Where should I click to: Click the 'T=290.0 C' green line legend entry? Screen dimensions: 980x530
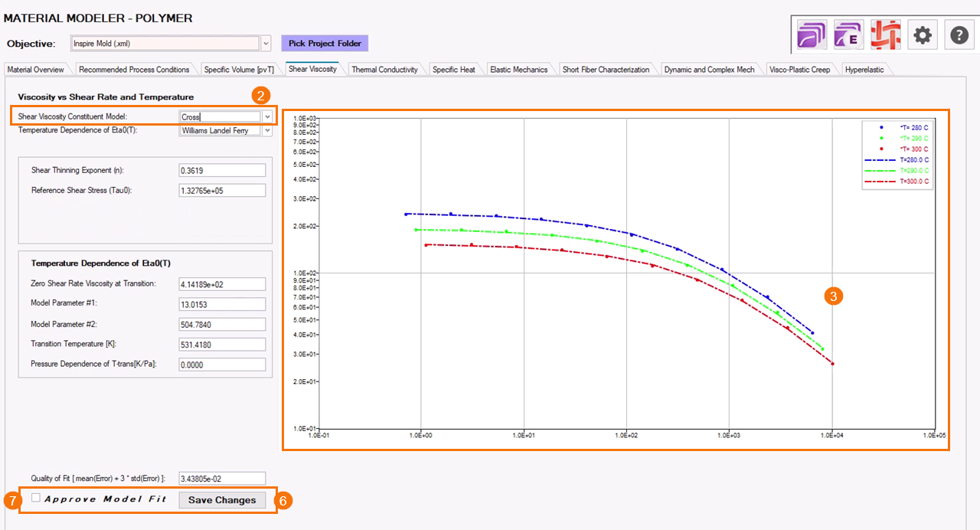[x=897, y=171]
